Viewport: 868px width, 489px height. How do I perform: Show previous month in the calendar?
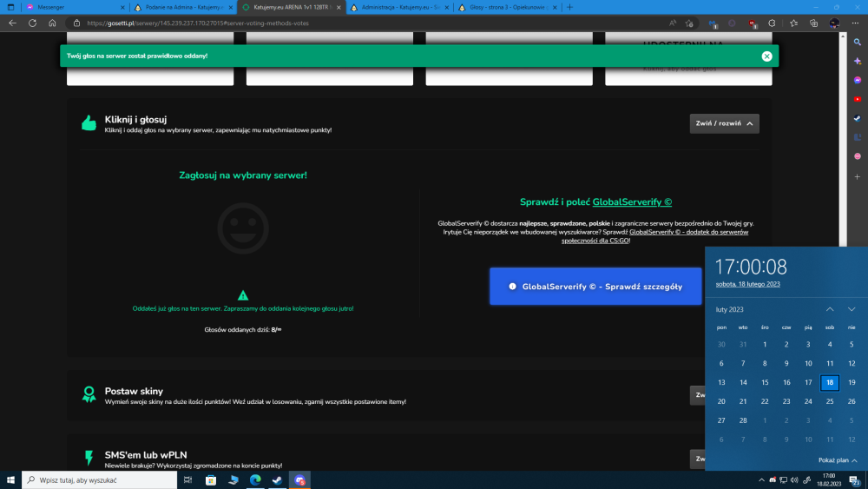pyautogui.click(x=830, y=309)
